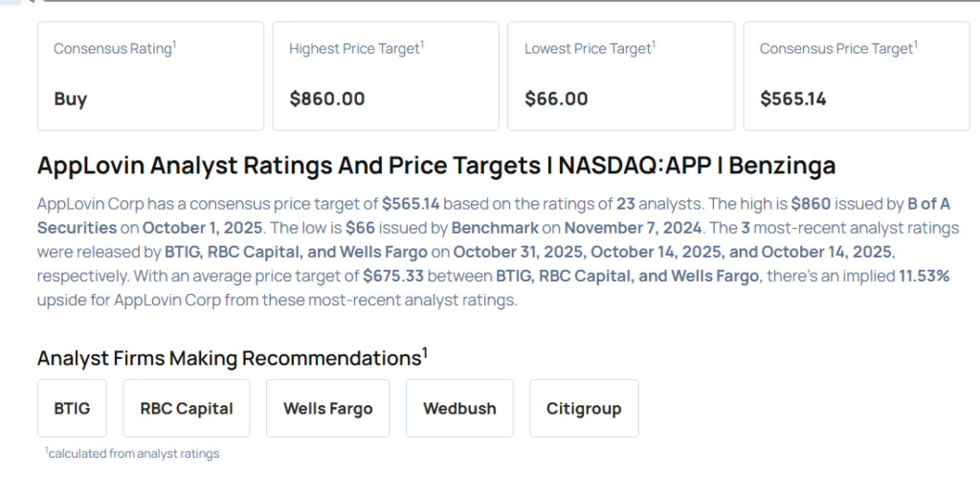The image size is (980, 496).
Task: Click the footnote superscript after Recommendations
Action: coord(425,352)
